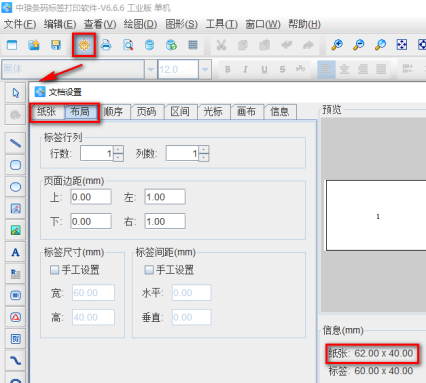Switch to the 顺序 tab

[x=113, y=111]
